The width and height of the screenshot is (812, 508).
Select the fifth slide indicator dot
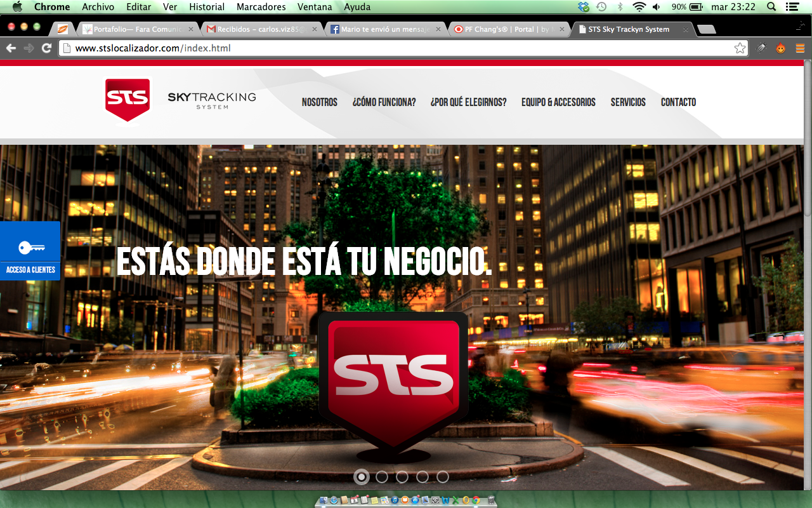tap(443, 476)
